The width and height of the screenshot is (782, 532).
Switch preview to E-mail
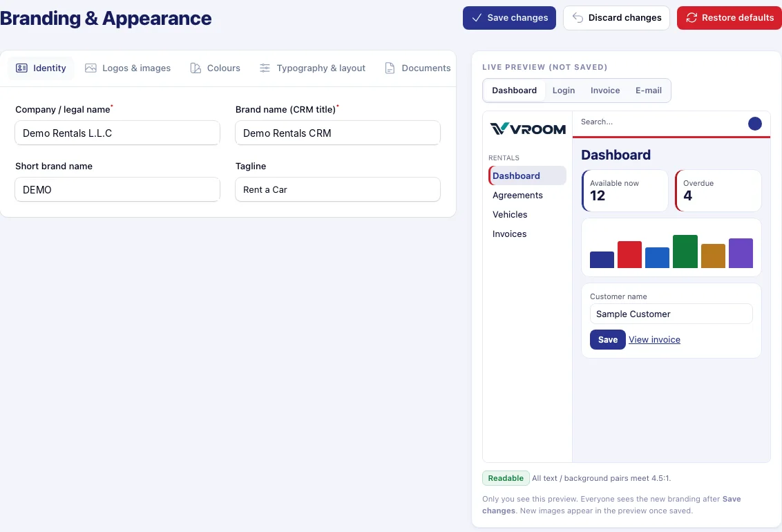tap(649, 91)
